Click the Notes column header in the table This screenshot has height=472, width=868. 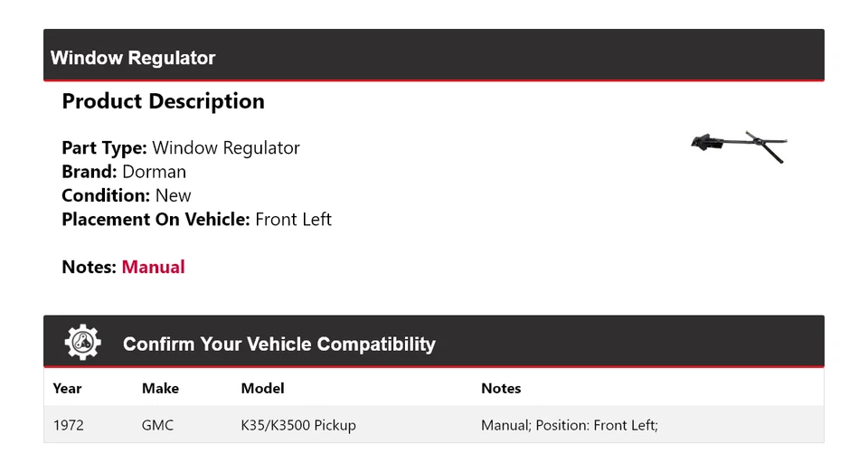tap(501, 389)
